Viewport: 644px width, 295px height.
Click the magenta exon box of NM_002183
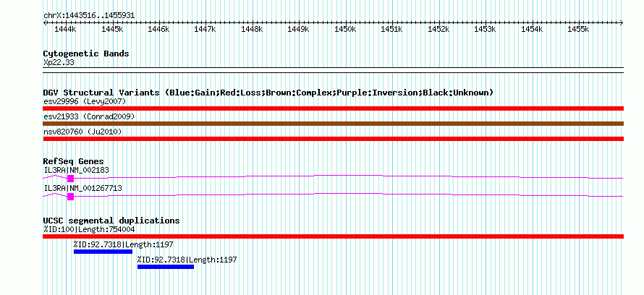71,179
